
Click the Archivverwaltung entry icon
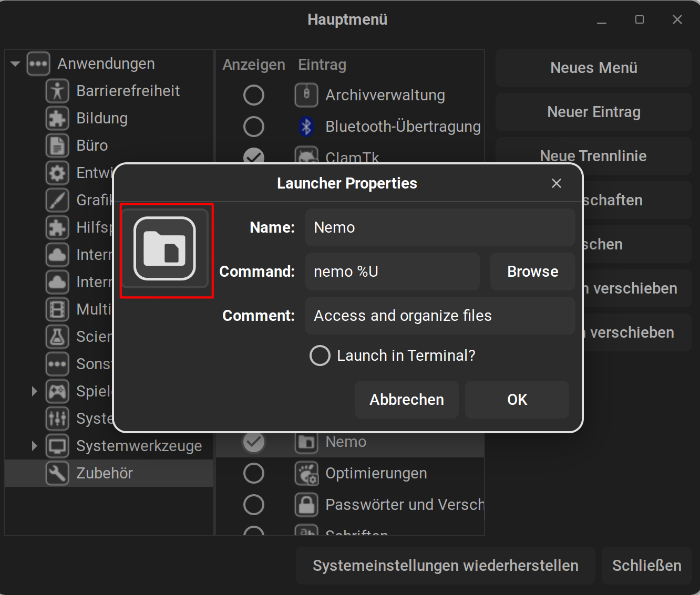click(306, 95)
